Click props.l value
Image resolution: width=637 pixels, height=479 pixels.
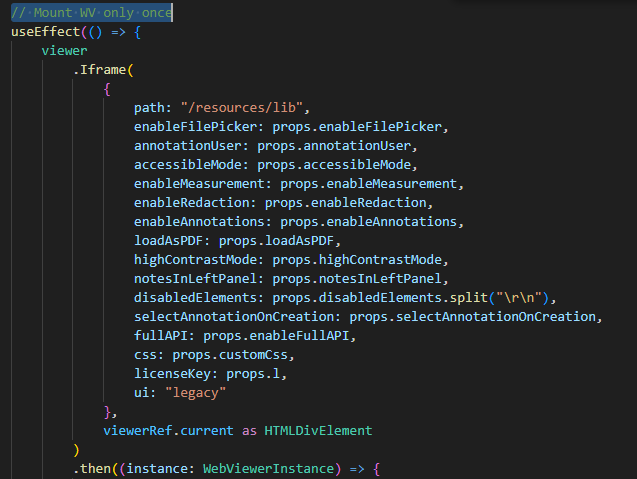[253, 374]
